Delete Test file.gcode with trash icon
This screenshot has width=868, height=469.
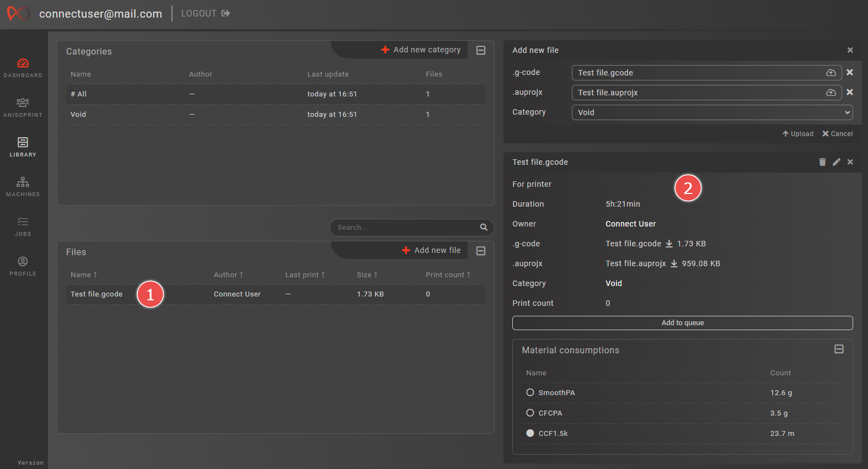pos(822,162)
